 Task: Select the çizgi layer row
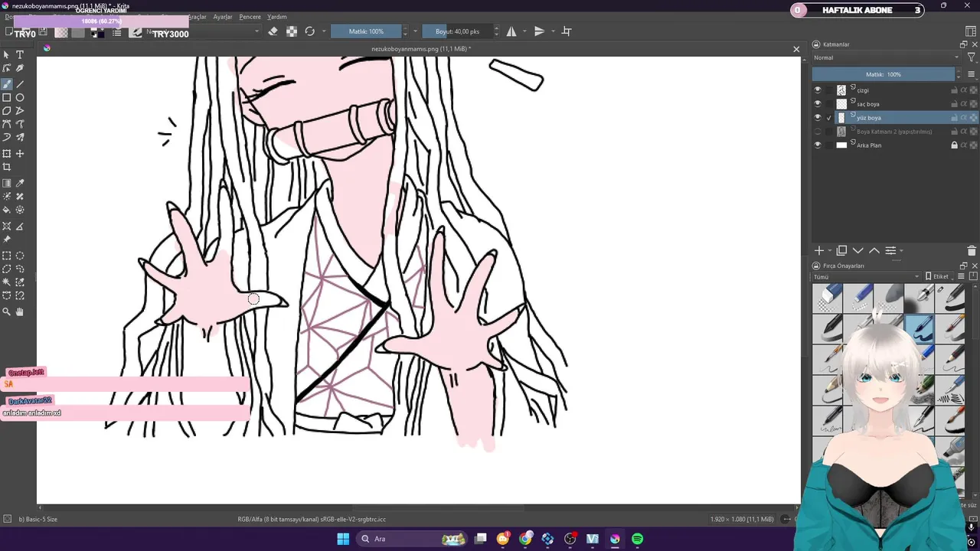(x=895, y=90)
